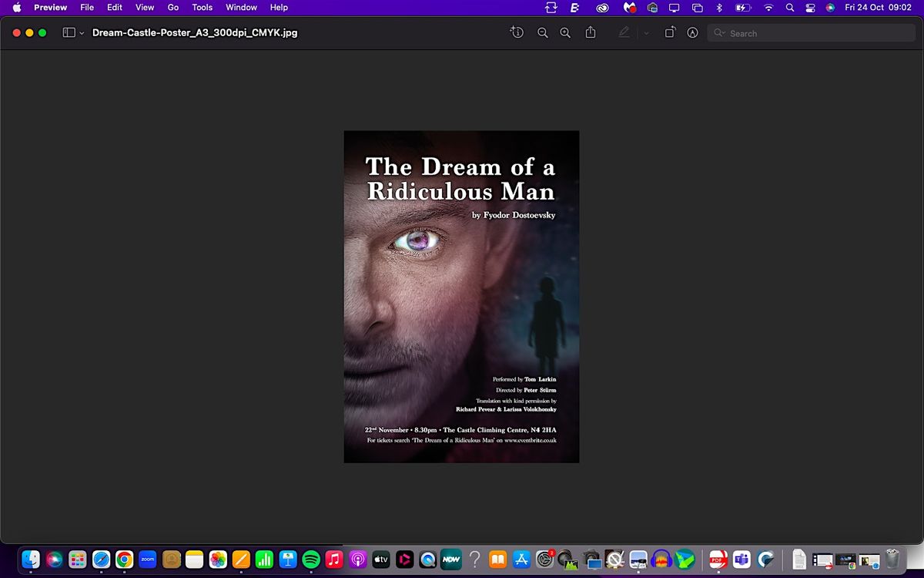Viewport: 924px width, 578px height.
Task: Click the zoom out icon in Preview toolbar
Action: (x=543, y=33)
